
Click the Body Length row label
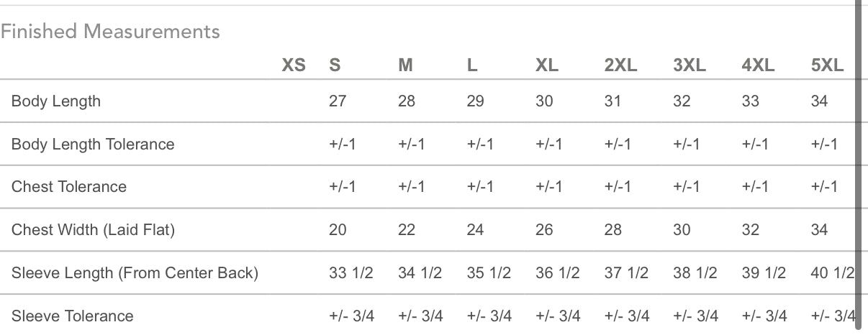pos(56,101)
